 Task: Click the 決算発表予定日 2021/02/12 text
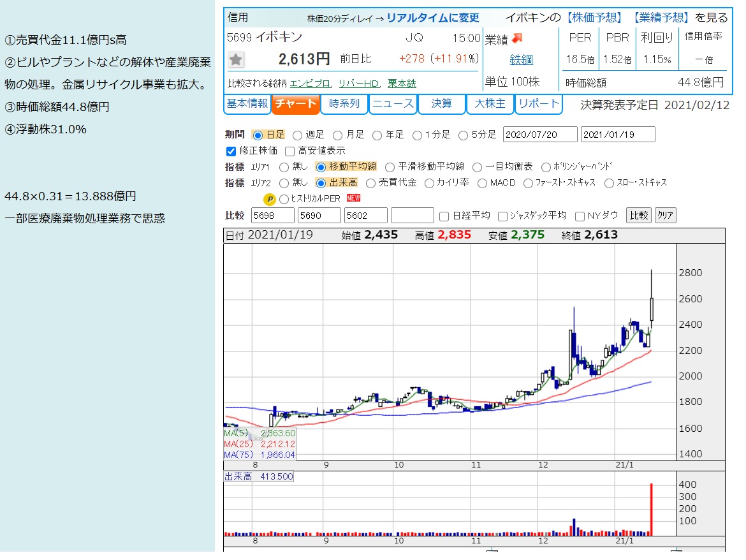(x=655, y=105)
